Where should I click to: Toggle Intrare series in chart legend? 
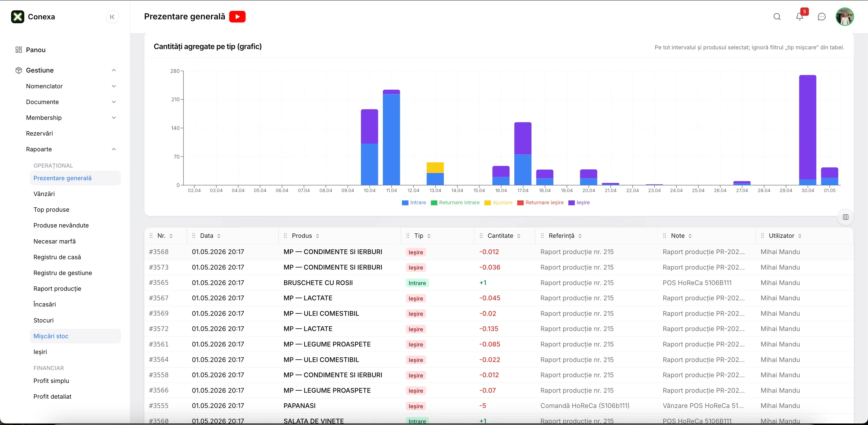[x=414, y=203]
